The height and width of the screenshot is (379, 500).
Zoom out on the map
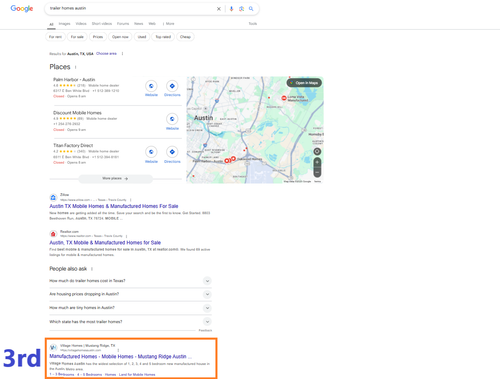point(317,172)
